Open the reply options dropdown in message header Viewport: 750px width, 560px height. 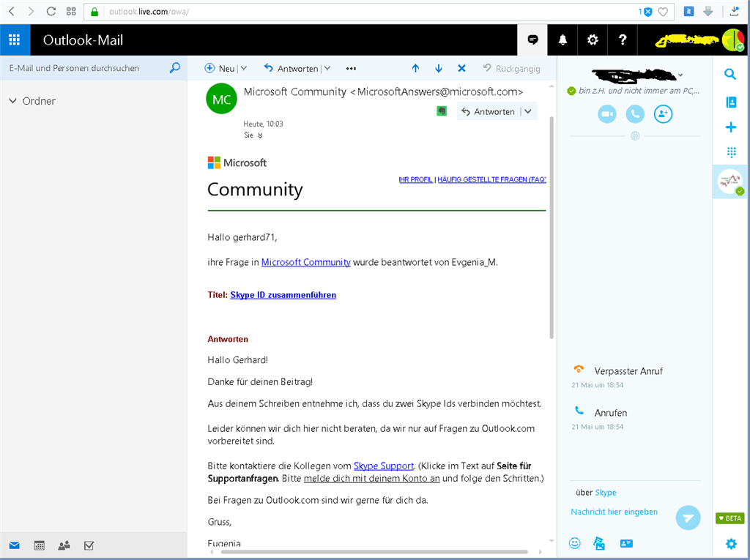528,111
